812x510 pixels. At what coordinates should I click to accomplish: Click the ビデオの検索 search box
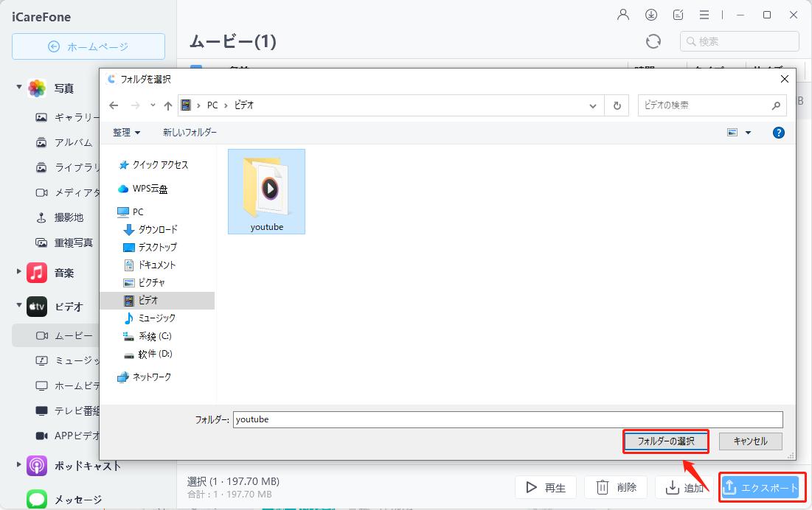pyautogui.click(x=712, y=105)
